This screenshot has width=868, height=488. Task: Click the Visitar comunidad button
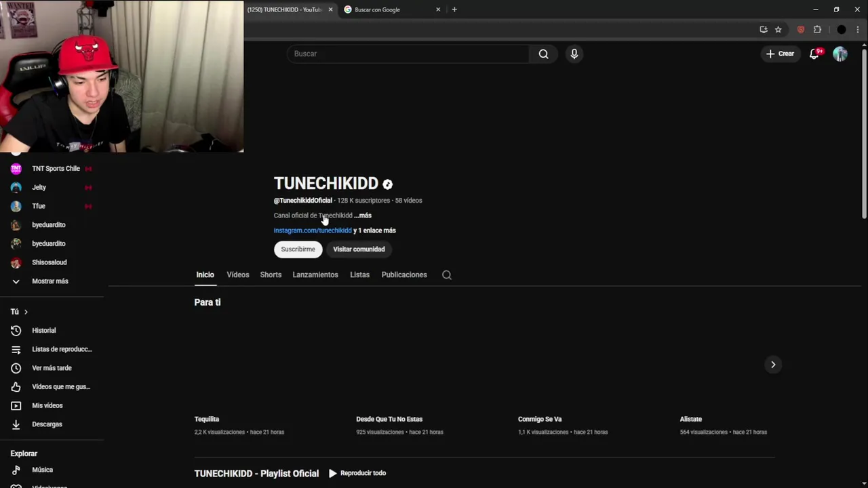pyautogui.click(x=359, y=249)
